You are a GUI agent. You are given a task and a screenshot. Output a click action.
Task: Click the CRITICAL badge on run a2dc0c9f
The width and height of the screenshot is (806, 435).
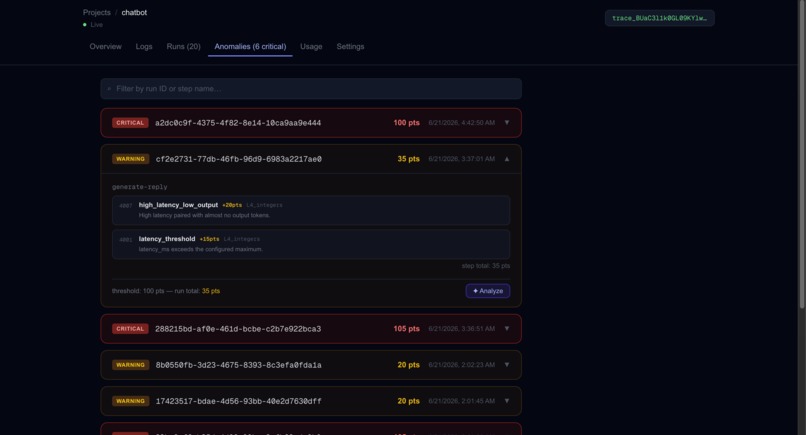[130, 123]
